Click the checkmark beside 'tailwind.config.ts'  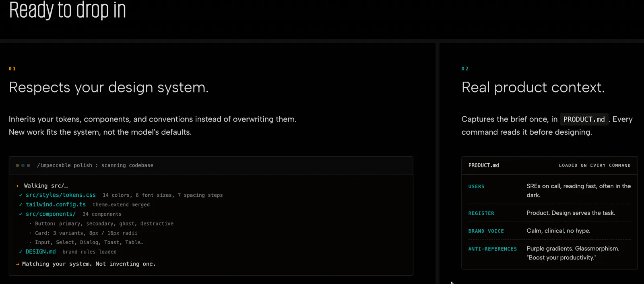pyautogui.click(x=21, y=204)
